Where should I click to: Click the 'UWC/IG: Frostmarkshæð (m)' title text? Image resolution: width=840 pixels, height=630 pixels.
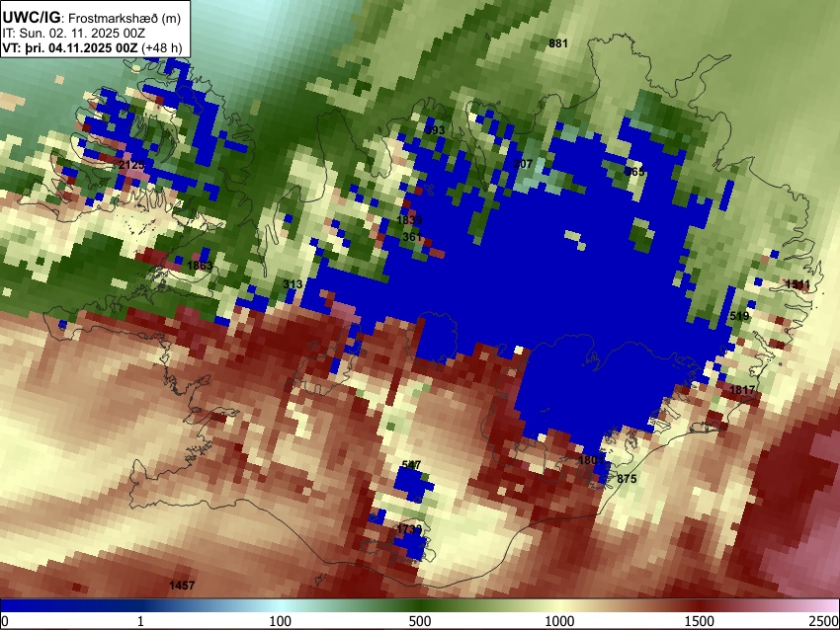pos(92,18)
